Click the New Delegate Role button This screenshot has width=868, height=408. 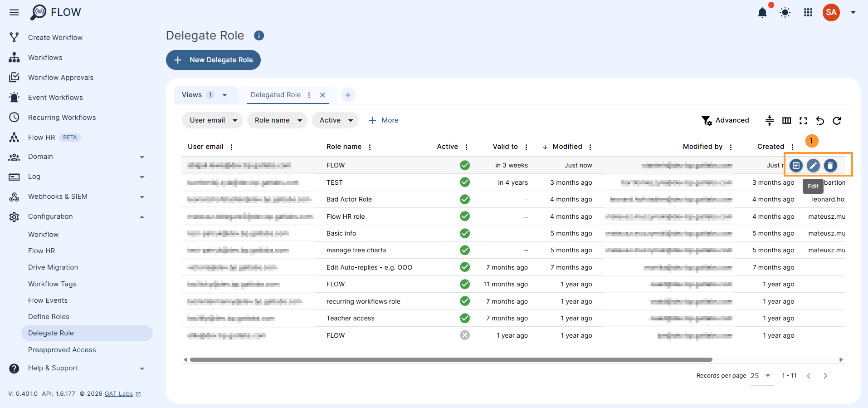tap(213, 60)
